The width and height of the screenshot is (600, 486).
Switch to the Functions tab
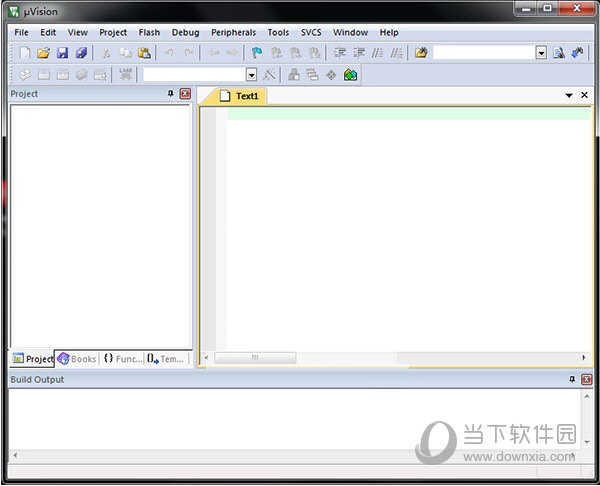tap(122, 359)
